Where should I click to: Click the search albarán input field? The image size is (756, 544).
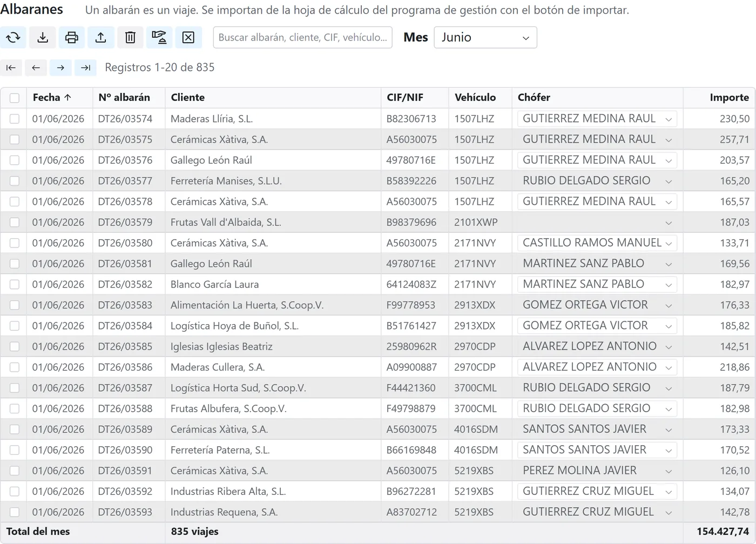[x=303, y=37]
